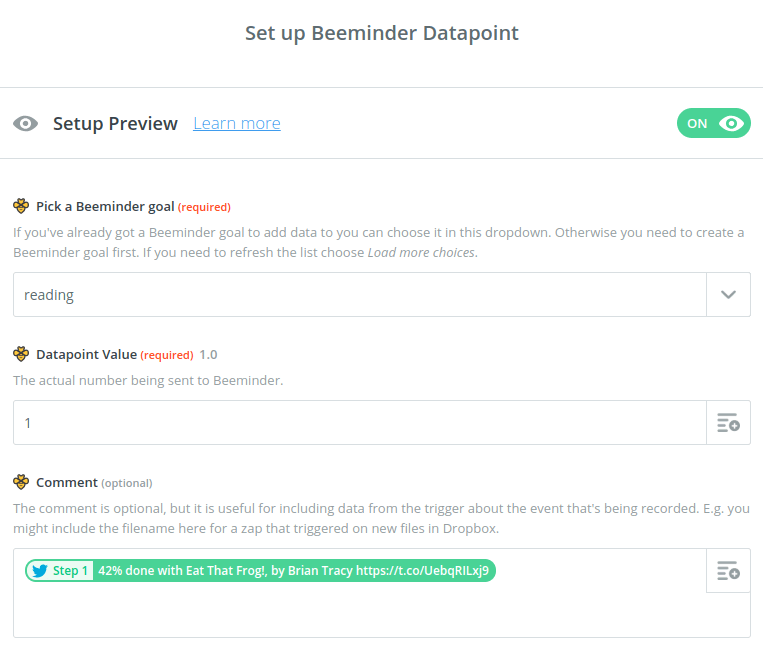The height and width of the screenshot is (647, 763).
Task: Click the Twitter bird icon in Step 1 pill
Action: (x=40, y=571)
